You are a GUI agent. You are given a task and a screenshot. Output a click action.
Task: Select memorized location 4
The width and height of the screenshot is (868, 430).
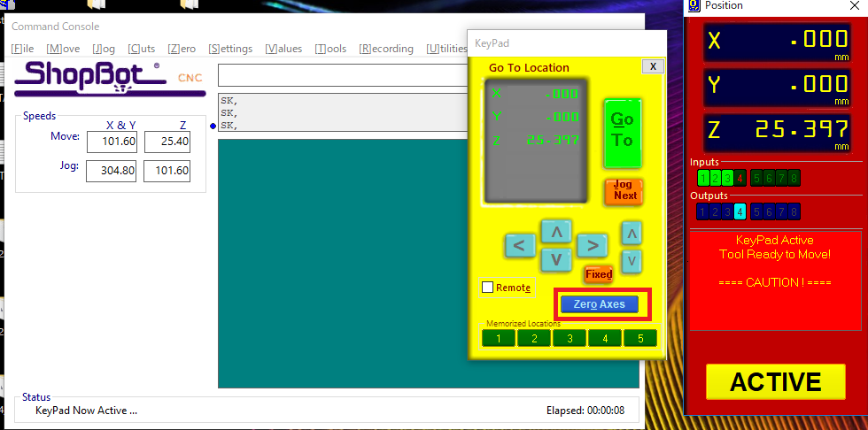point(605,338)
